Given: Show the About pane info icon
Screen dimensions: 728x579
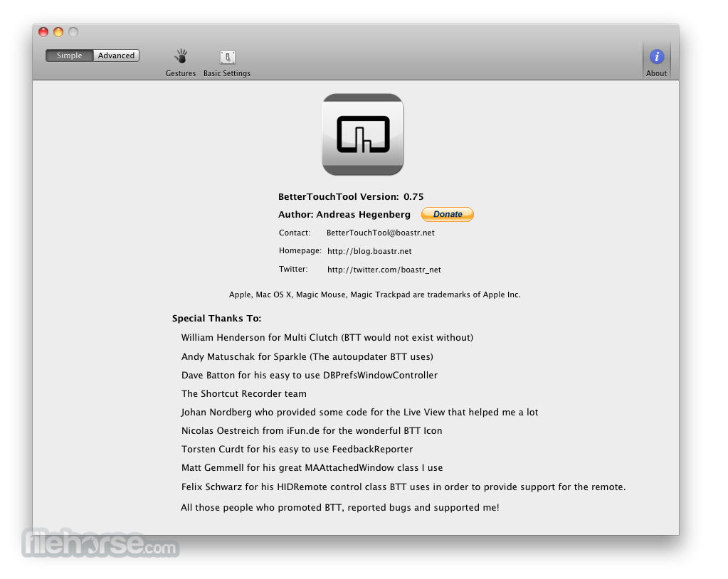Looking at the screenshot, I should tap(656, 57).
